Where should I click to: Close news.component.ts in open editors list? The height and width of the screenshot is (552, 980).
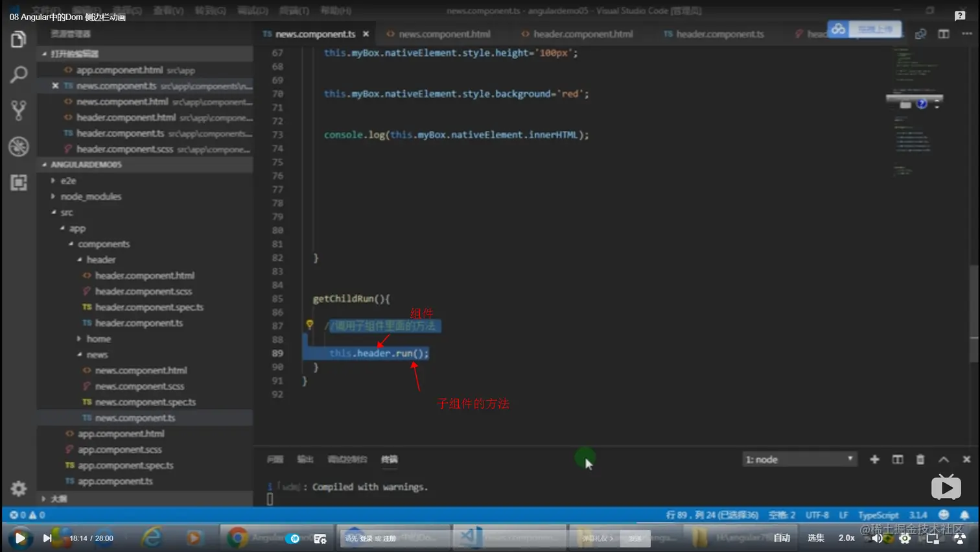tap(55, 86)
